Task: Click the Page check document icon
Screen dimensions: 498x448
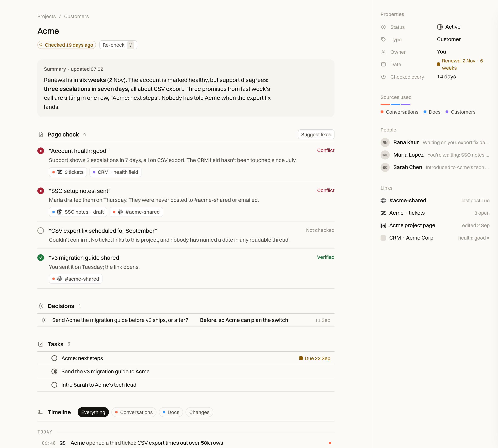Action: (41, 134)
